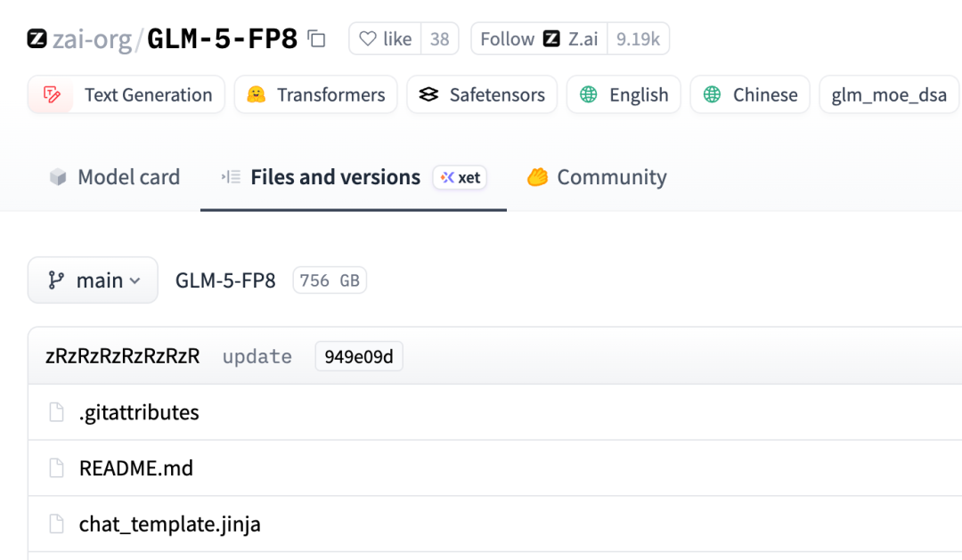This screenshot has height=560, width=962.
Task: Open the zai-org organization link
Action: point(92,39)
